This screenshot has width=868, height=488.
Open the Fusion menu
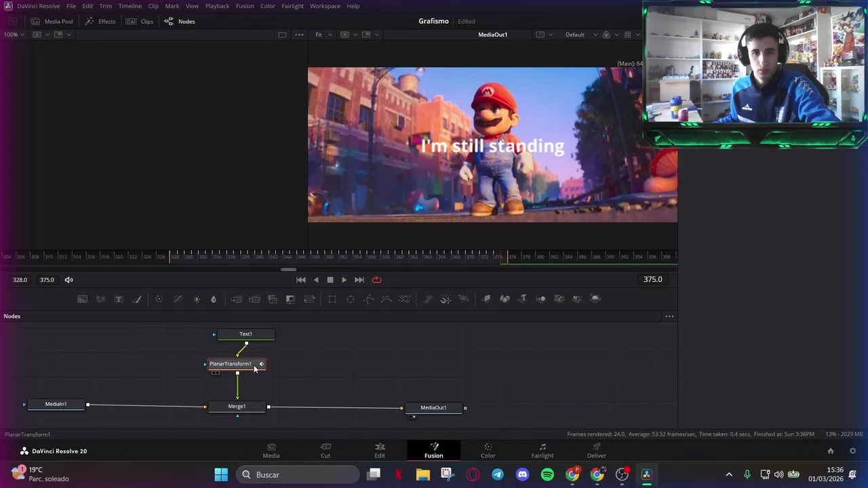pos(245,6)
